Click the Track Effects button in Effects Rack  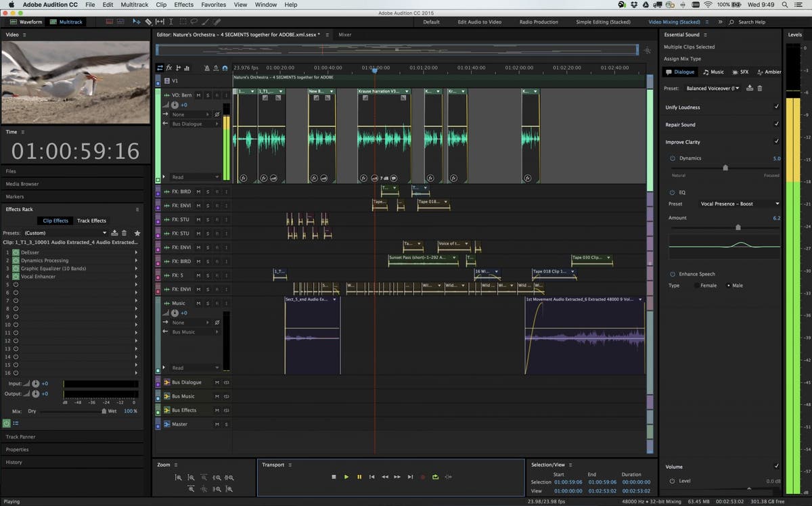pyautogui.click(x=91, y=220)
